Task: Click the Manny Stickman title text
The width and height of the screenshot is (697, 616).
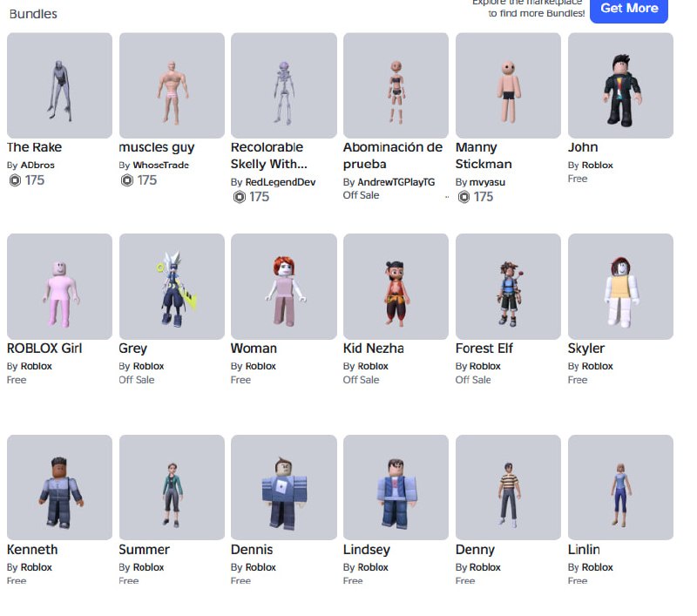Action: (484, 156)
